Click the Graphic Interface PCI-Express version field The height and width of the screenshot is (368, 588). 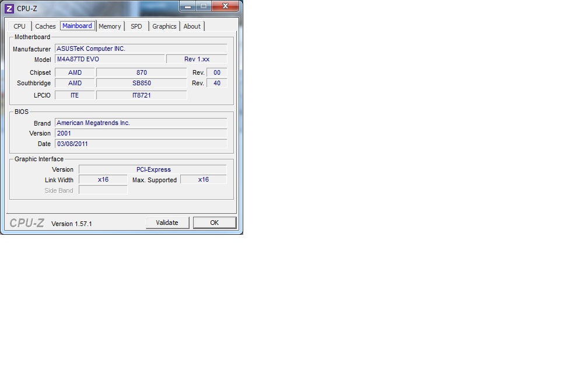[153, 169]
